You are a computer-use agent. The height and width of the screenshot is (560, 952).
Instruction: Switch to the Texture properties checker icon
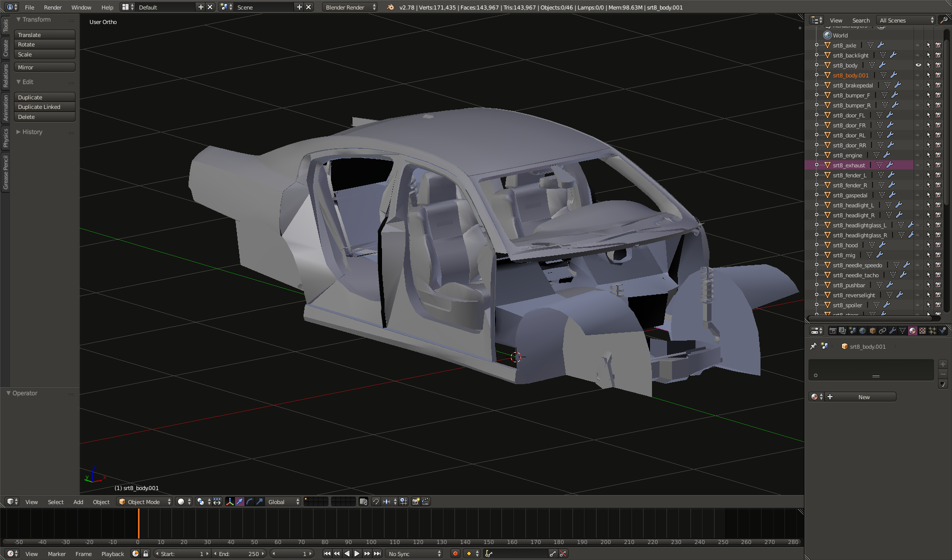point(922,331)
